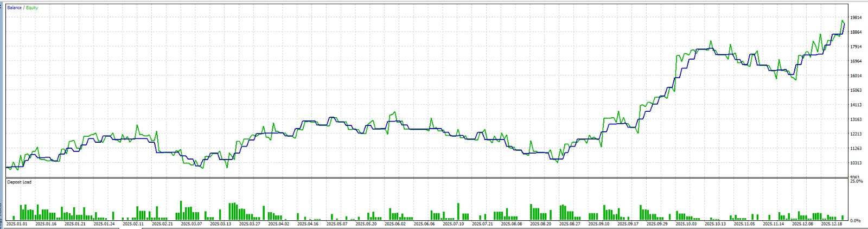Click the 2025.04.16 date label

pyautogui.click(x=308, y=224)
